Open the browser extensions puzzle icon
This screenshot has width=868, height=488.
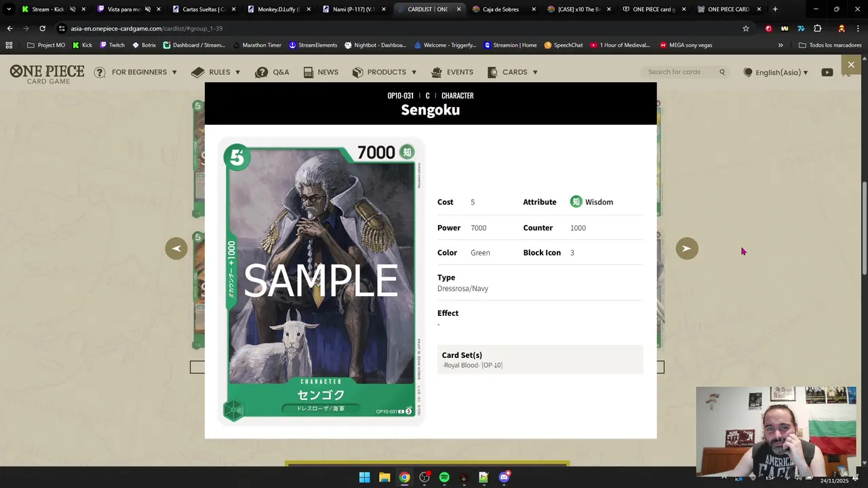[817, 28]
